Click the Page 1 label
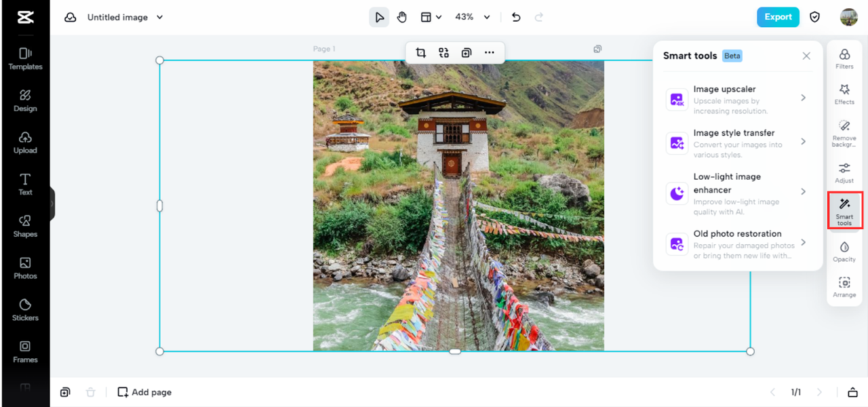 click(324, 49)
